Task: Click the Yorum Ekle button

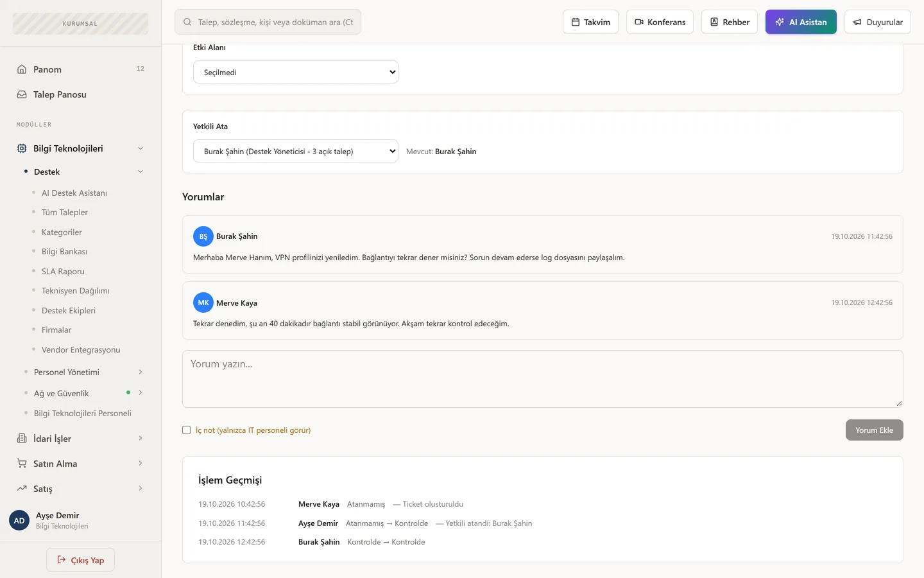Action: (x=874, y=430)
